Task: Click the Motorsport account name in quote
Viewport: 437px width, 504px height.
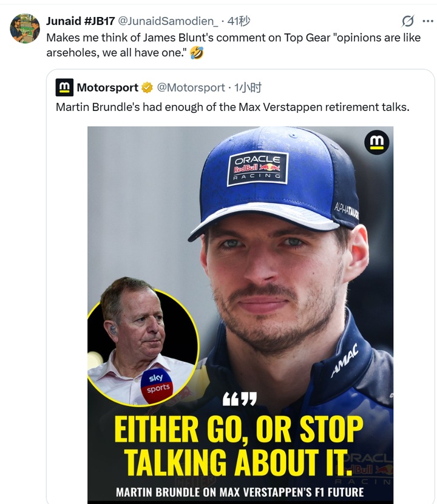Action: (x=107, y=88)
